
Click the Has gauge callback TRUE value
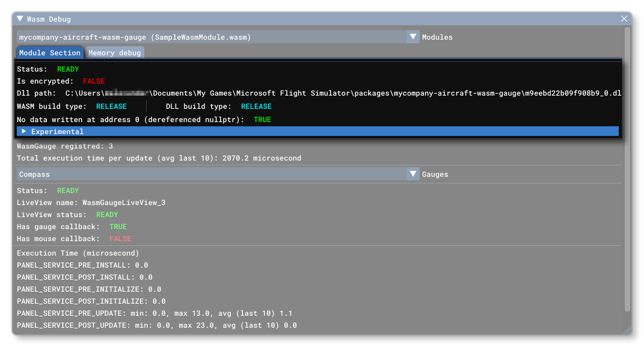[x=118, y=227]
